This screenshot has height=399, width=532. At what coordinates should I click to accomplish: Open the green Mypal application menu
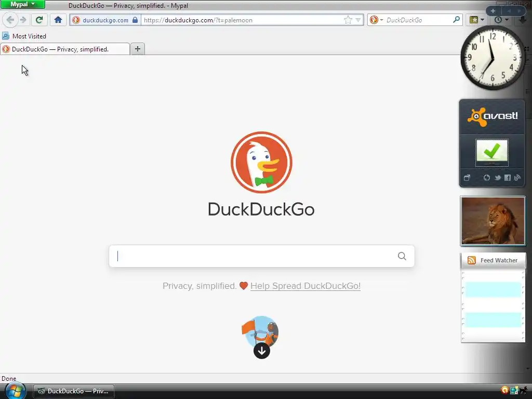pyautogui.click(x=22, y=4)
